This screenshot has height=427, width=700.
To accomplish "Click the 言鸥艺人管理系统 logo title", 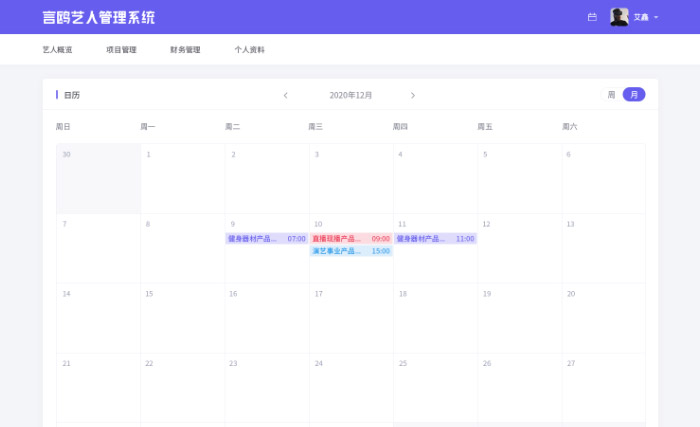I will [x=99, y=17].
